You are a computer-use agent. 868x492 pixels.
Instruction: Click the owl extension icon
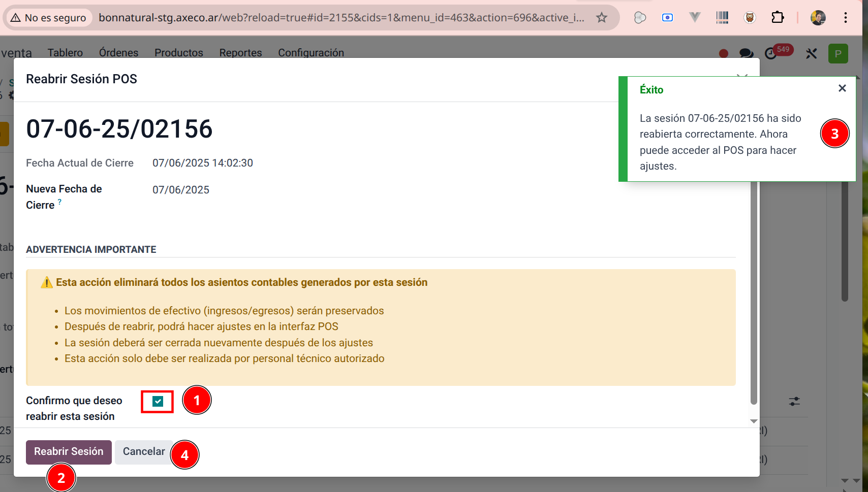[x=750, y=18]
